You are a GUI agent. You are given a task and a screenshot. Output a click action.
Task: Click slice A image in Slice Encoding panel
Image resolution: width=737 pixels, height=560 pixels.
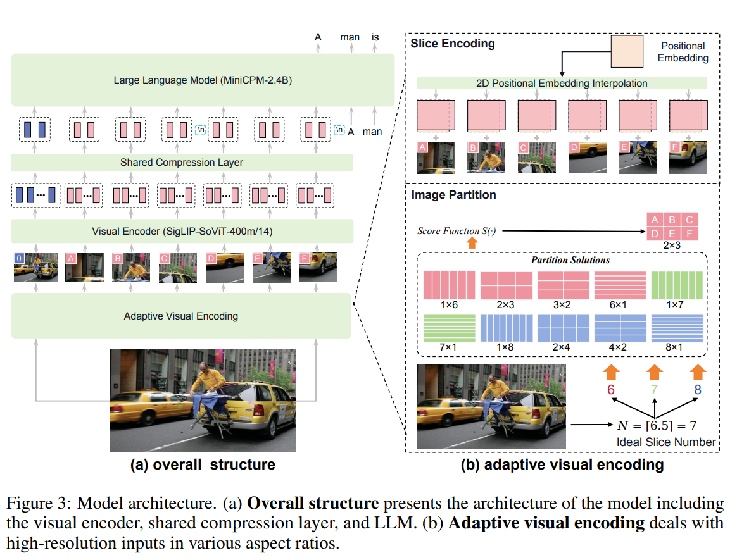436,158
